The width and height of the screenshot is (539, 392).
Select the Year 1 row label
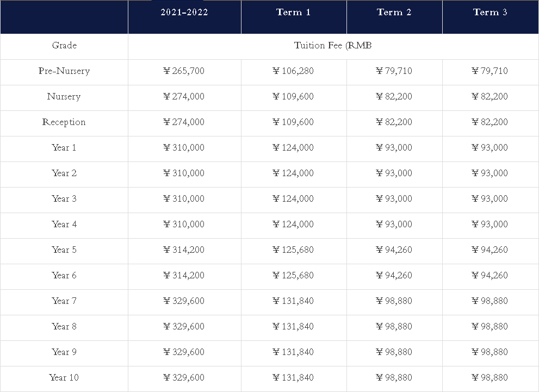[64, 148]
